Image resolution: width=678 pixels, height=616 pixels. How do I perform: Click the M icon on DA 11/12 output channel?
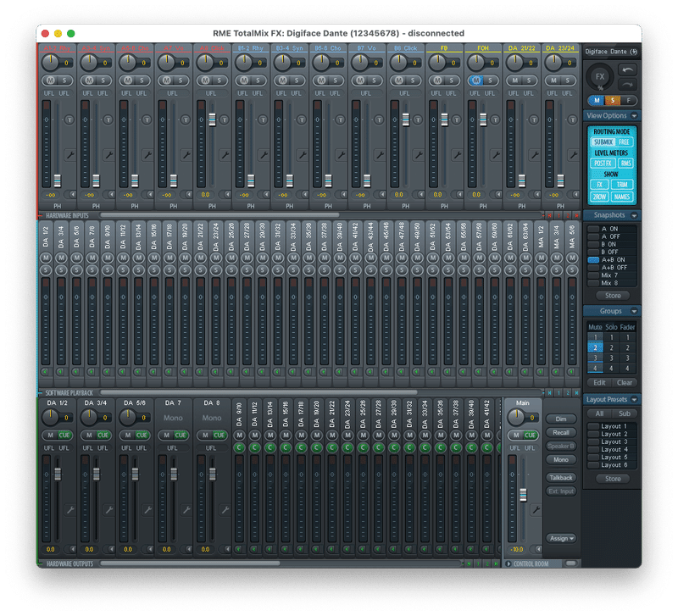(x=255, y=436)
